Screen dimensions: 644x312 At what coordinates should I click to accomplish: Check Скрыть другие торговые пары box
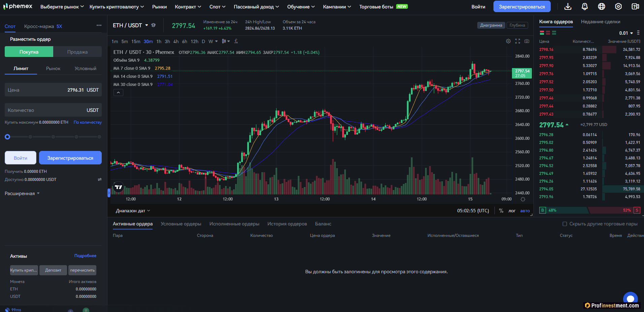[565, 224]
